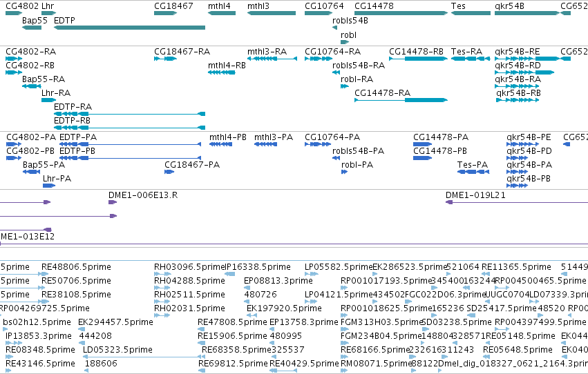This screenshot has width=588, height=374.
Task: Click the mthl4-PB protein label
Action: (228, 137)
